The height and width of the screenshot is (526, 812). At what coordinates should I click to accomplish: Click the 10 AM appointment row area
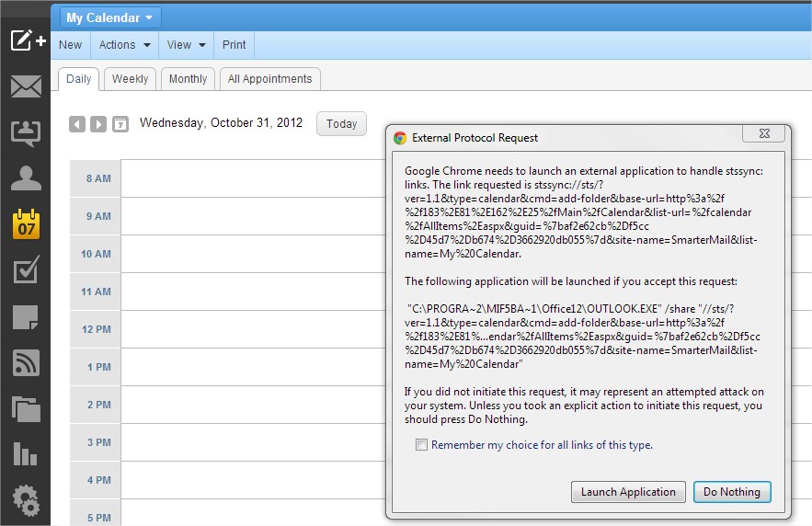pos(253,254)
